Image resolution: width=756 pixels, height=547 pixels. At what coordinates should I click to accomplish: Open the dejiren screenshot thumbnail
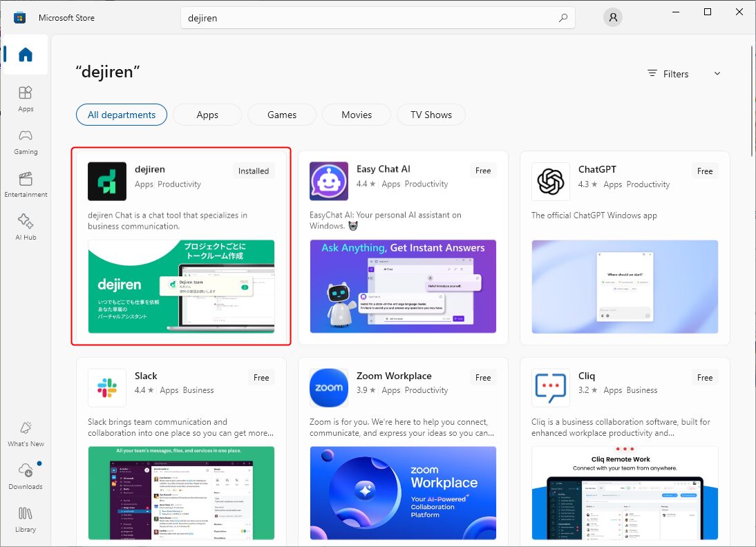tap(181, 287)
